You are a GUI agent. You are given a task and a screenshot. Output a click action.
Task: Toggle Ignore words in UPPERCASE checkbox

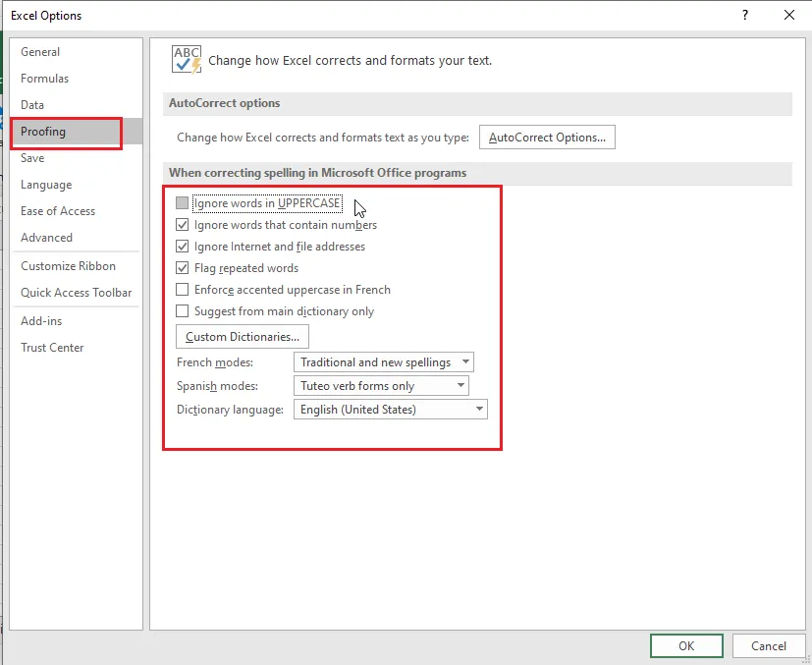click(x=182, y=203)
